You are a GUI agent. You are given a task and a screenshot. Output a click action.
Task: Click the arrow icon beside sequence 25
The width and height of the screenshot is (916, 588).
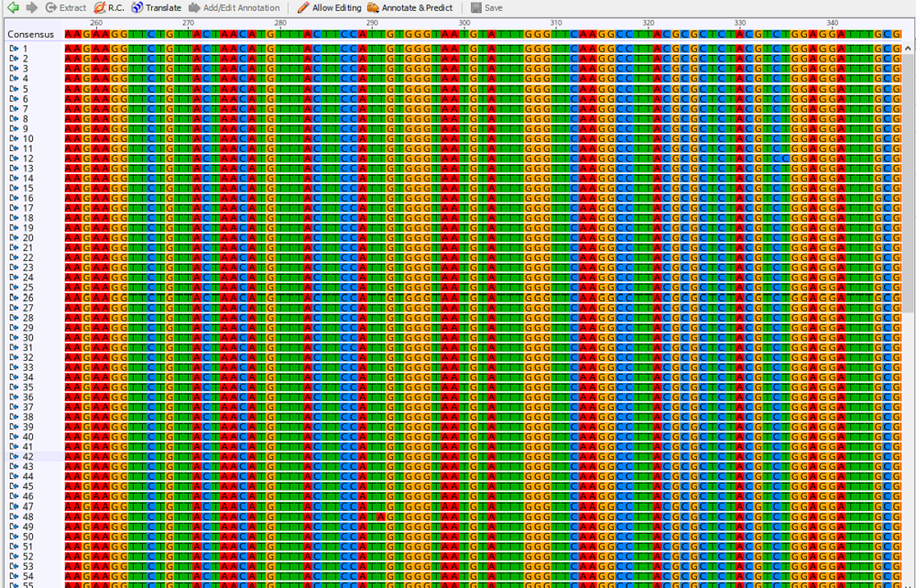pos(14,288)
